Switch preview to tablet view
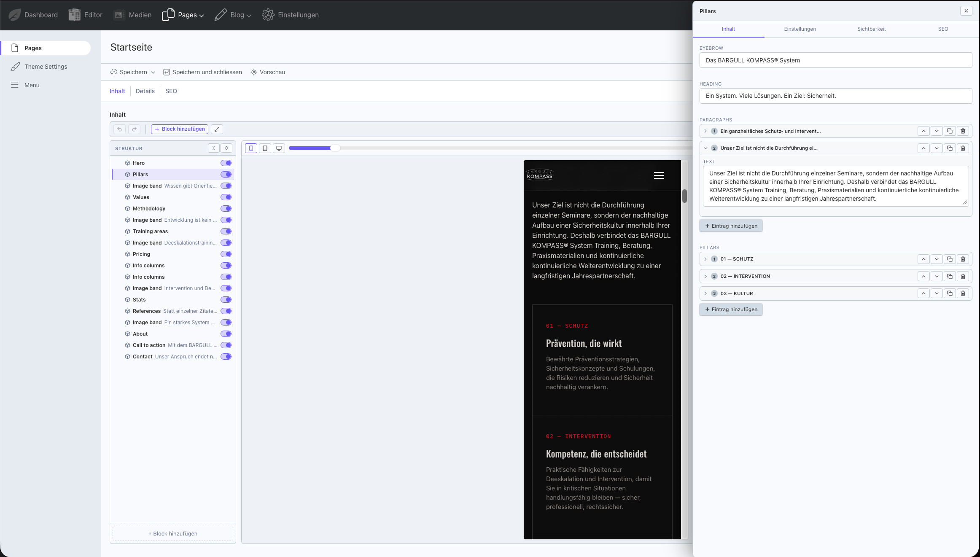The width and height of the screenshot is (980, 557). tap(265, 148)
